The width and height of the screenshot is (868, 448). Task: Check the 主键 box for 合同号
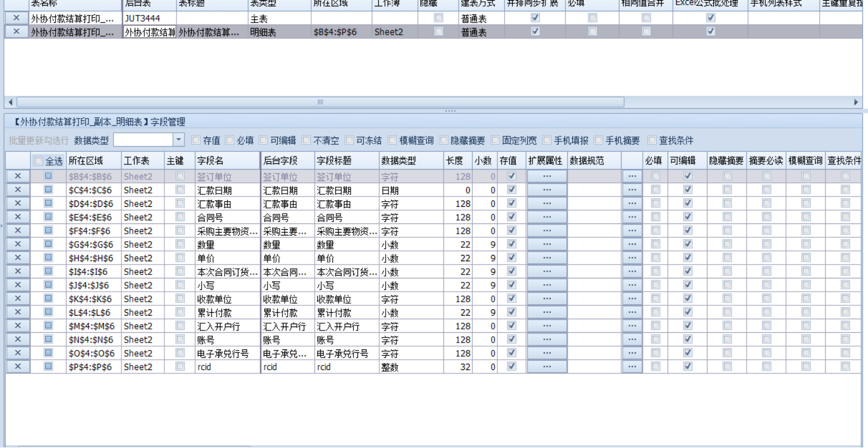[180, 217]
